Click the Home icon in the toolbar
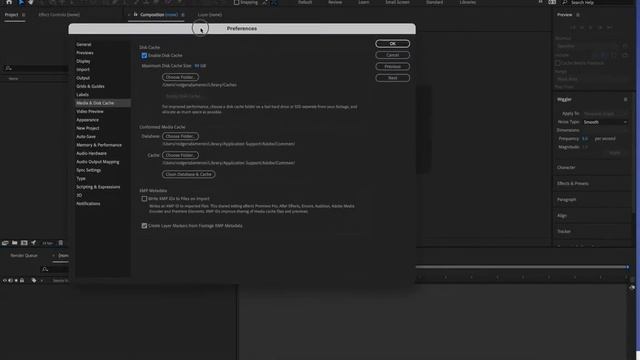Screen dimensions: 640x360 (x=9, y=2)
